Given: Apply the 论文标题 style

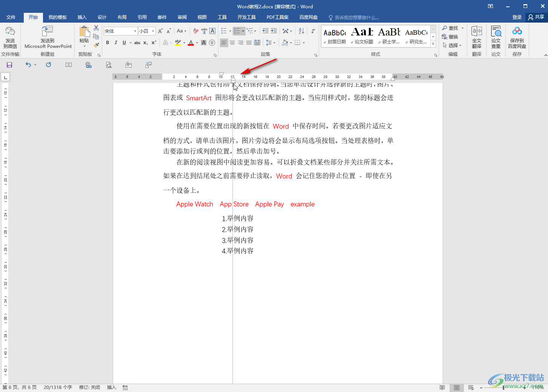Looking at the screenshot, I should (362, 36).
